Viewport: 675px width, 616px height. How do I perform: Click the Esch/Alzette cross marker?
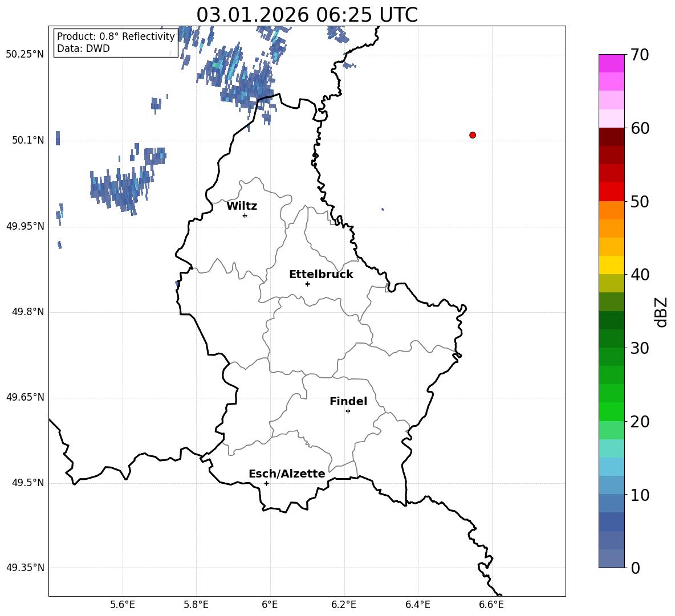(x=266, y=483)
